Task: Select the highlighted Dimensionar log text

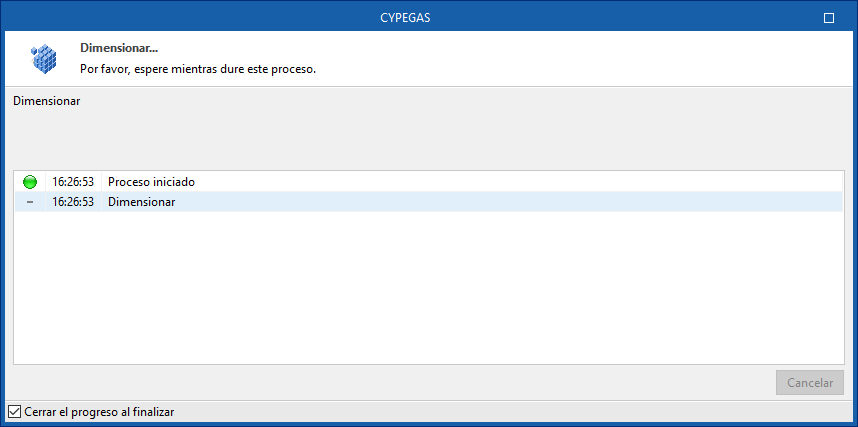Action: [x=141, y=202]
